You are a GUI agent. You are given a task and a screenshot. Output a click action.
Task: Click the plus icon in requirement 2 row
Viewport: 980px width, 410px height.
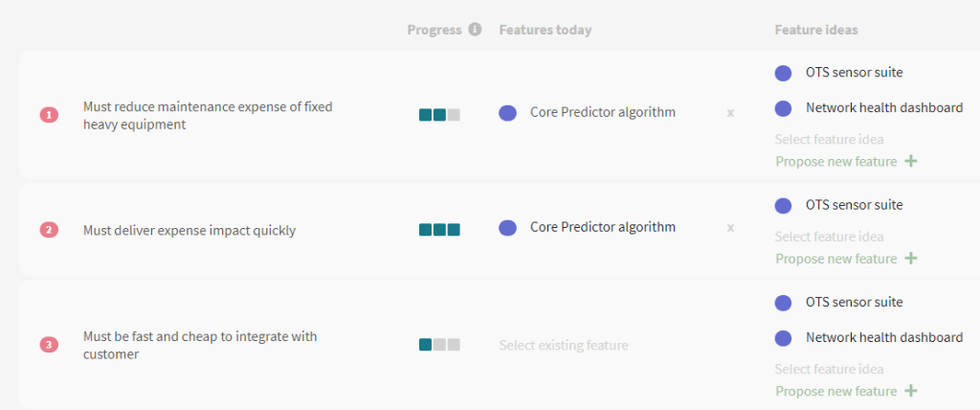point(911,259)
